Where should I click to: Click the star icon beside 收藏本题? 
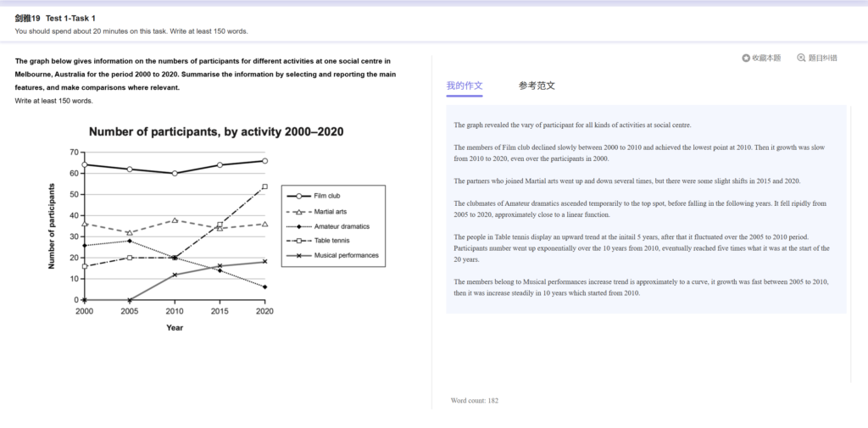coord(746,58)
